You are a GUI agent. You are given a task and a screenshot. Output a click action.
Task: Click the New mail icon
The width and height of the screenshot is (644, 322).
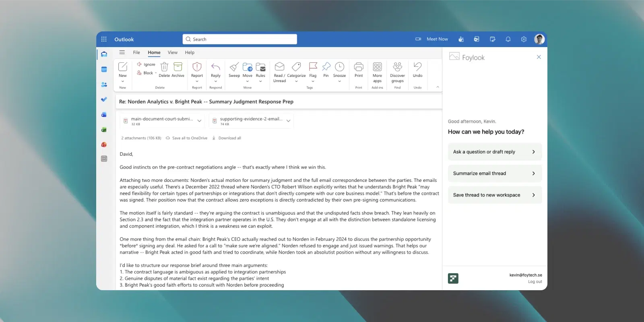pos(123,66)
